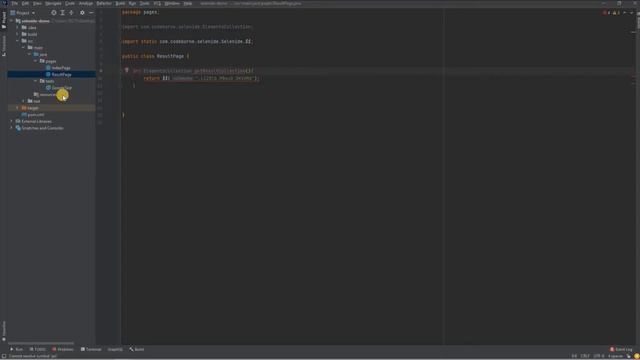
Task: Click the error lightbulb in the editor gutter
Action: click(x=127, y=70)
